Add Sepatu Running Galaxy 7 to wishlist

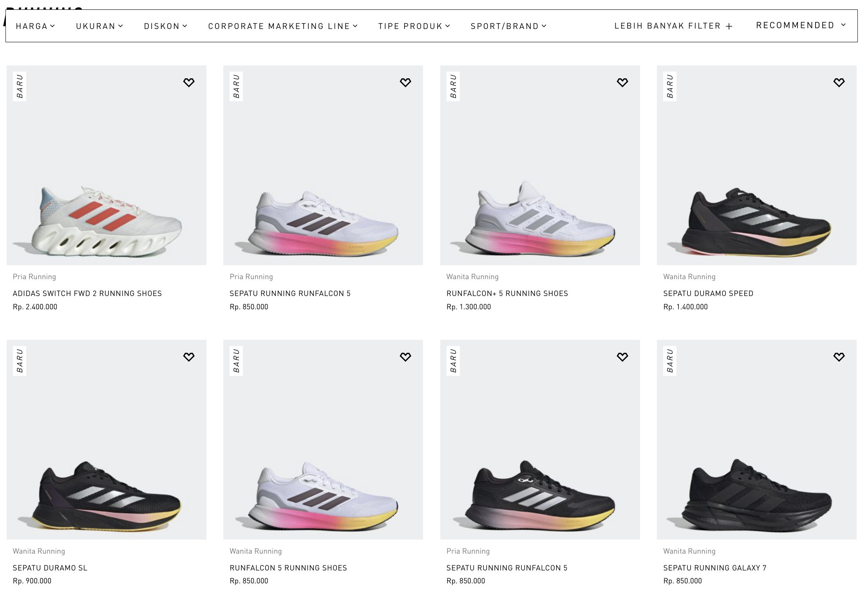839,357
